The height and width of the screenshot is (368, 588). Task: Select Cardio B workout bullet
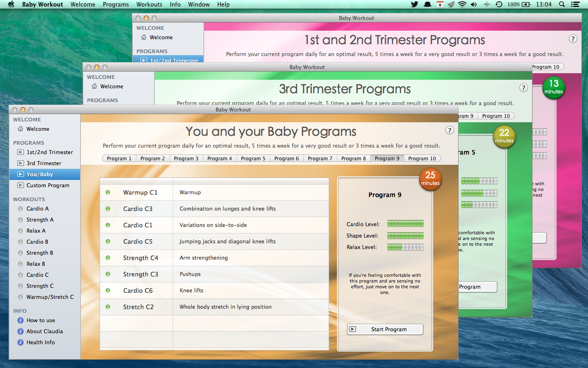[x=20, y=242]
